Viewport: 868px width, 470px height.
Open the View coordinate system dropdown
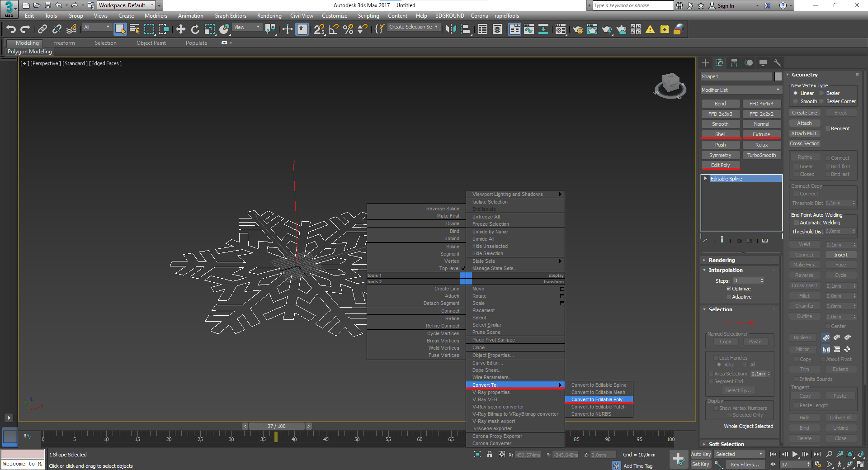pos(247,27)
